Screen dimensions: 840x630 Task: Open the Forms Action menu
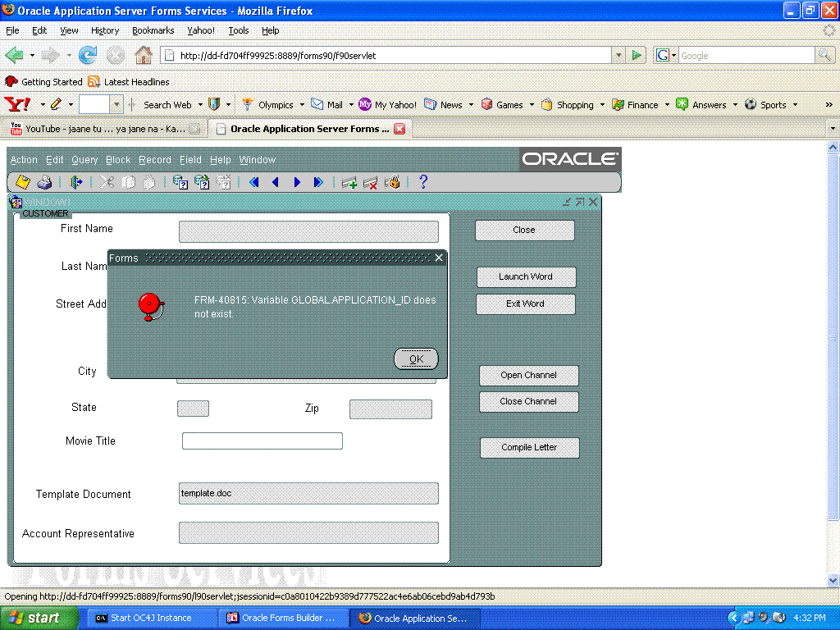click(x=24, y=160)
